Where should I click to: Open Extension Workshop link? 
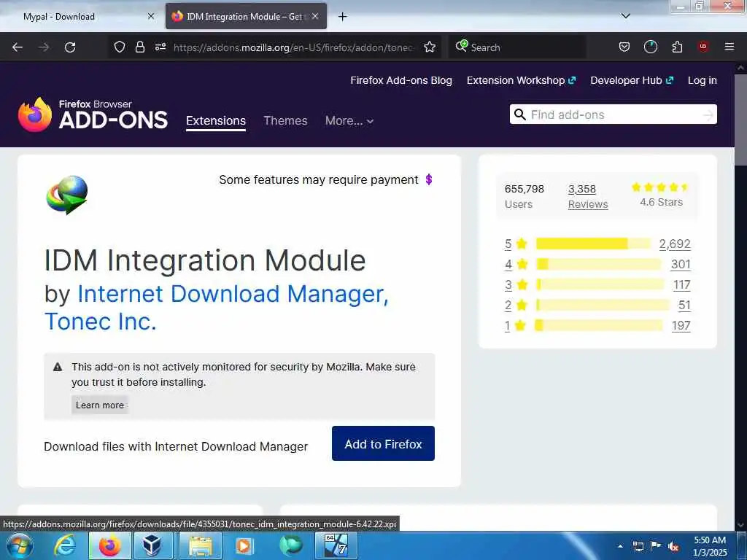tap(521, 80)
